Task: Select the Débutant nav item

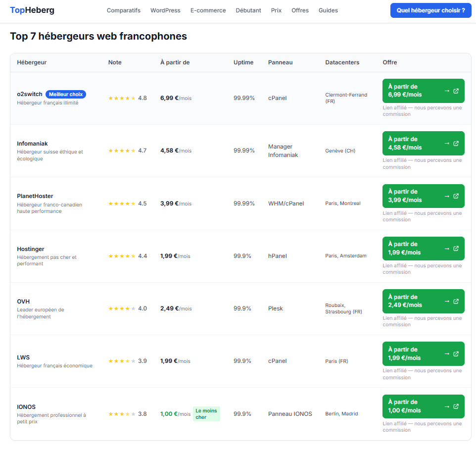Action: 248,10
